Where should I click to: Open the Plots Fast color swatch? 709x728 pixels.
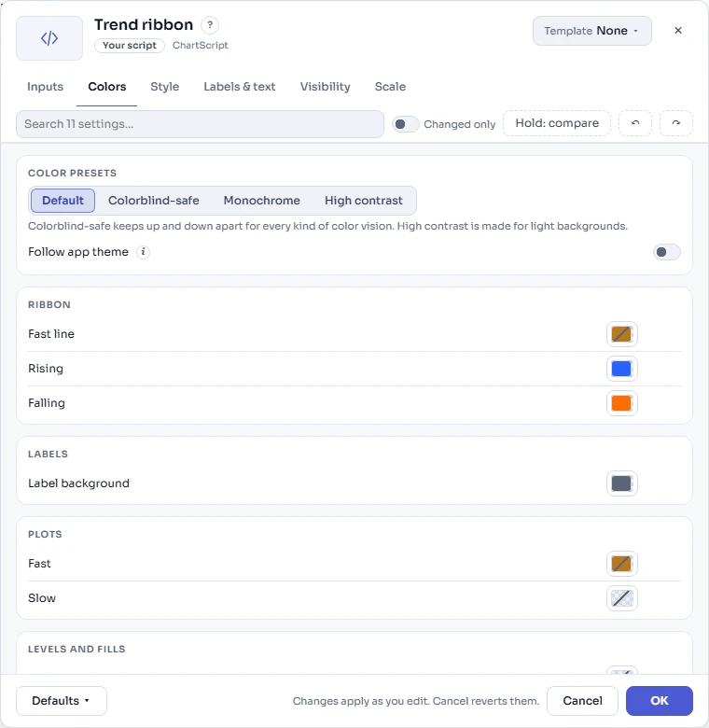pyautogui.click(x=621, y=564)
